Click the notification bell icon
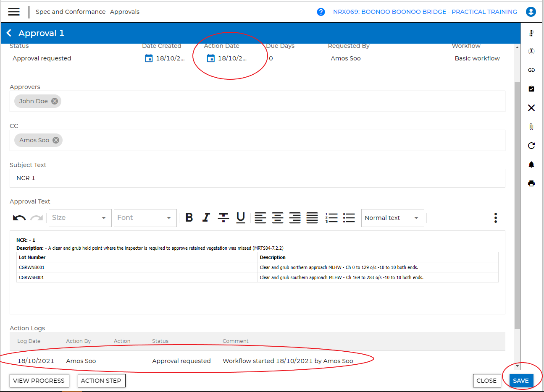The width and height of the screenshot is (544, 392). tap(531, 165)
